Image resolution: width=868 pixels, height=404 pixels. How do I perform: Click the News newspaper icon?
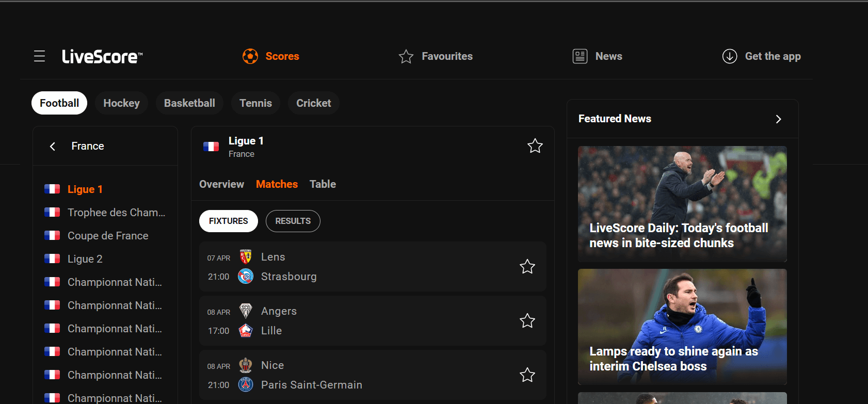pos(580,56)
